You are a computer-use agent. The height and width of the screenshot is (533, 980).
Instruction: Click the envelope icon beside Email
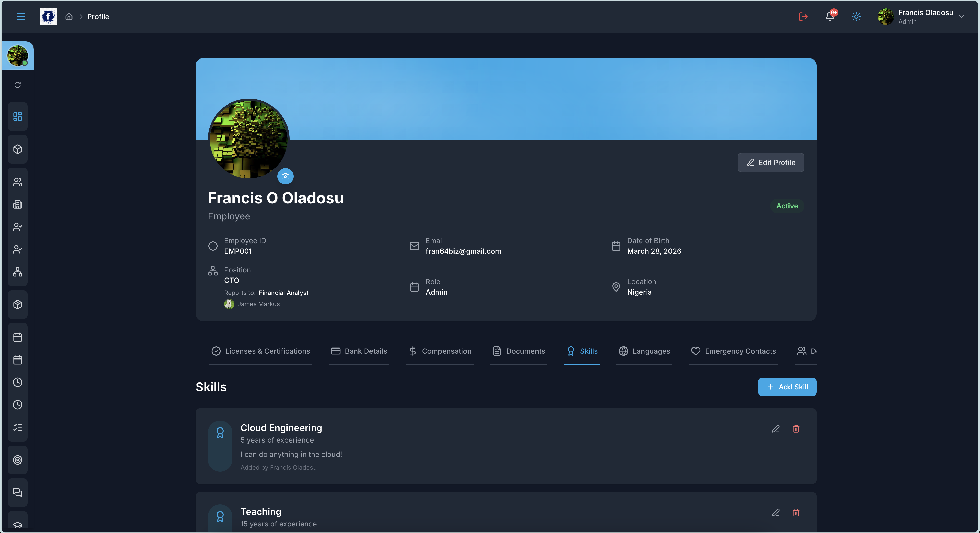click(414, 246)
